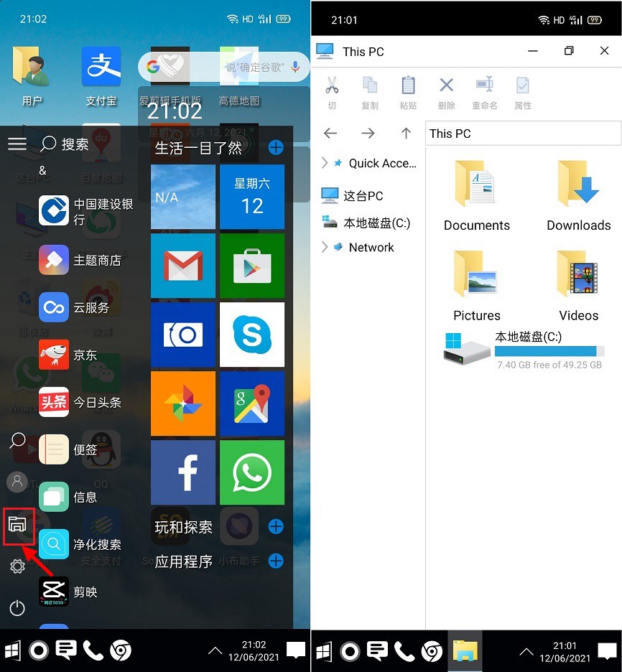Click the power icon in start sidebar
This screenshot has height=672, width=622.
[x=17, y=607]
